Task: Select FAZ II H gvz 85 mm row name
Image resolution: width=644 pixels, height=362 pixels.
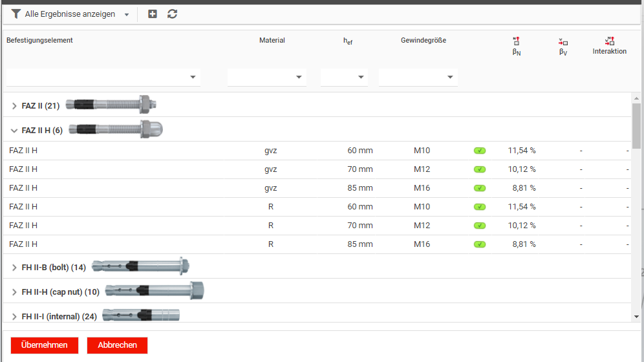Action: click(x=23, y=188)
